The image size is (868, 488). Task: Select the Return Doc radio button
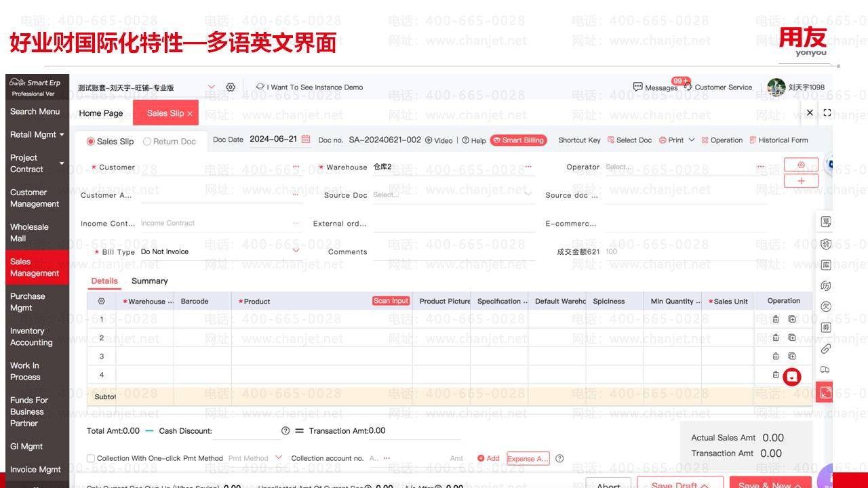147,142
